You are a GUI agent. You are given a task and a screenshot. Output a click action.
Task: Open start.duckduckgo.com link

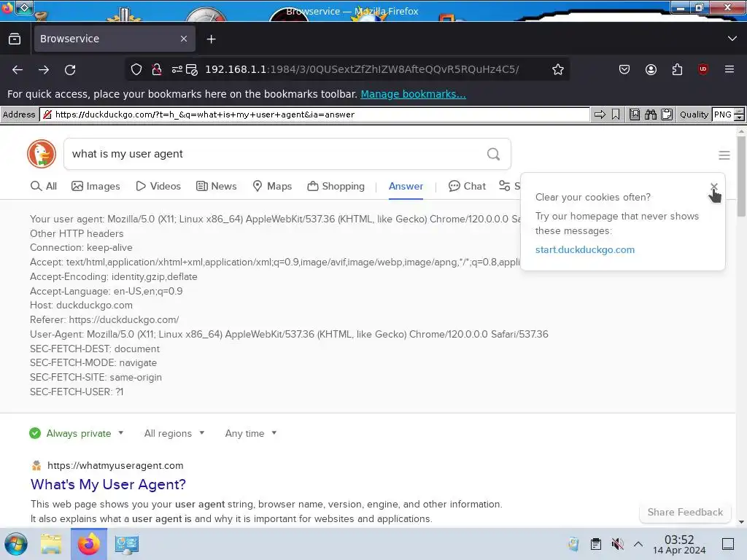coord(584,249)
